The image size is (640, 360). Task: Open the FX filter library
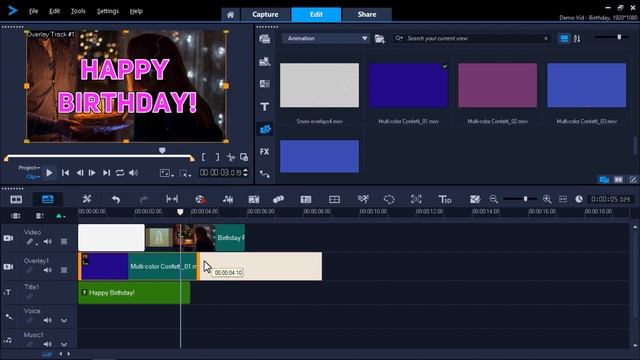(264, 151)
